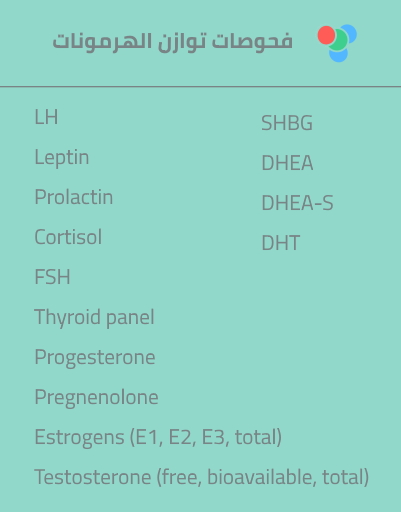The width and height of the screenshot is (401, 512).
Task: Click the colored circles hormone logo icon
Action: click(x=337, y=43)
